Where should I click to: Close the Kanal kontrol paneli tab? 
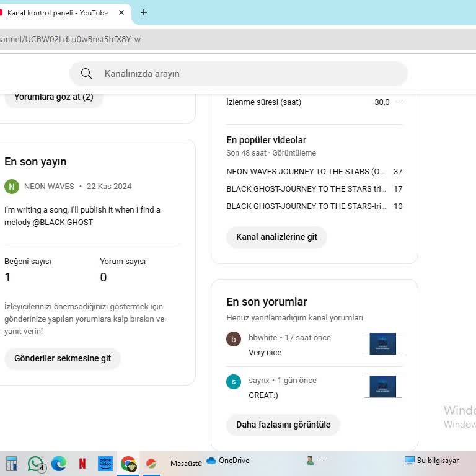tap(121, 12)
